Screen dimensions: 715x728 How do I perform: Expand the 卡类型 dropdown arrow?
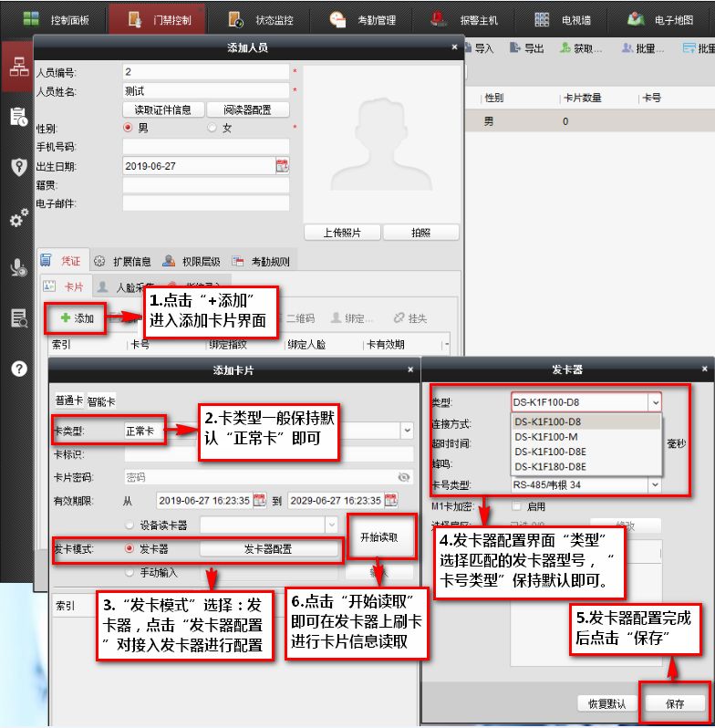coord(407,430)
